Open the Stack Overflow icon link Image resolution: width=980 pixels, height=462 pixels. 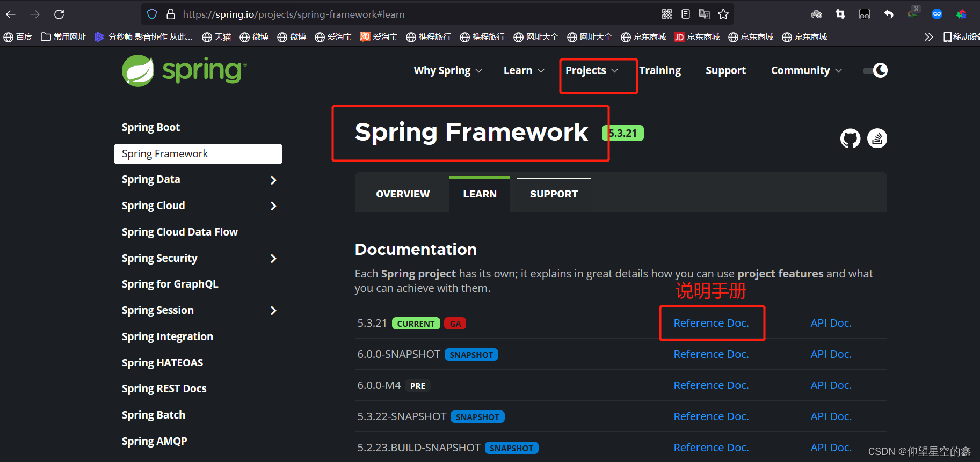pyautogui.click(x=877, y=138)
